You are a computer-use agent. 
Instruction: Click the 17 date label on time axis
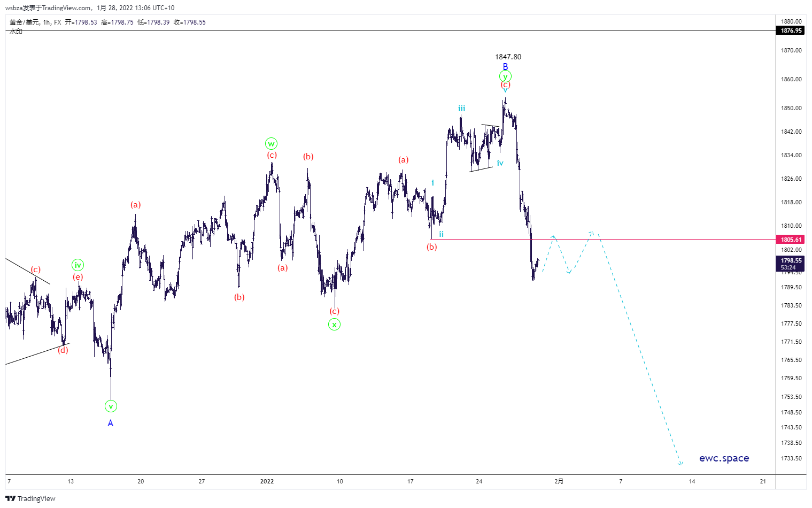pyautogui.click(x=411, y=481)
